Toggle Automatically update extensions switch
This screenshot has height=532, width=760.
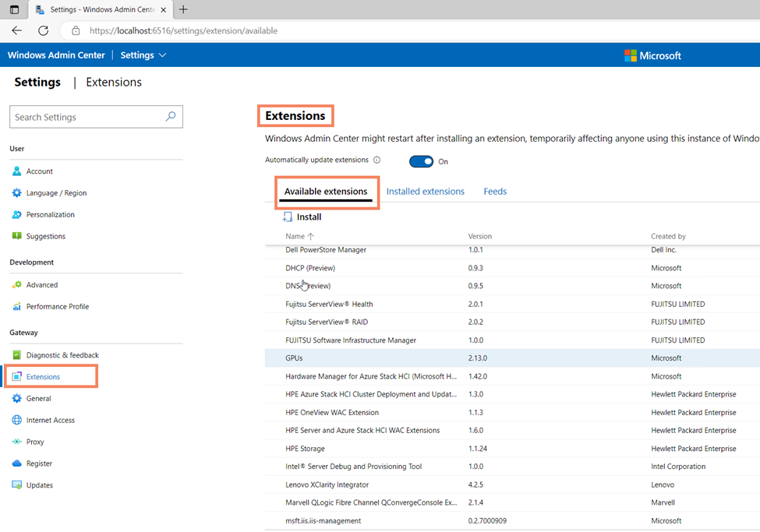(421, 161)
